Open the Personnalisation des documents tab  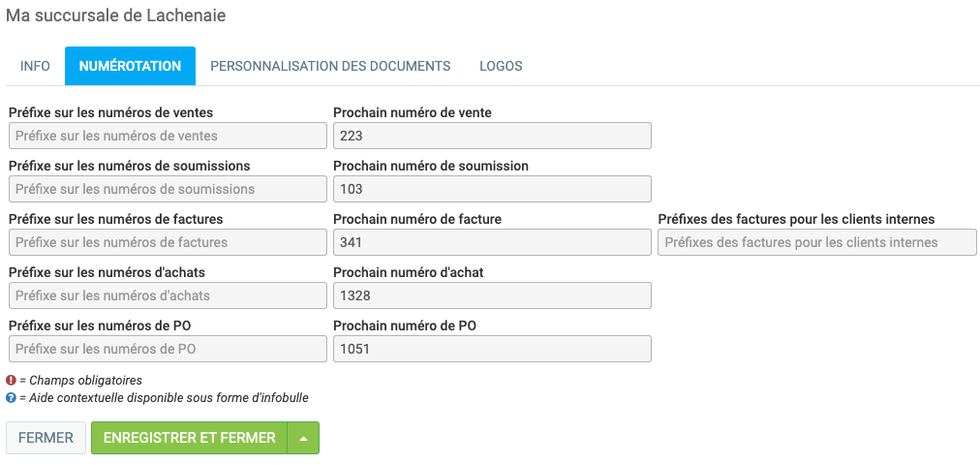[330, 66]
